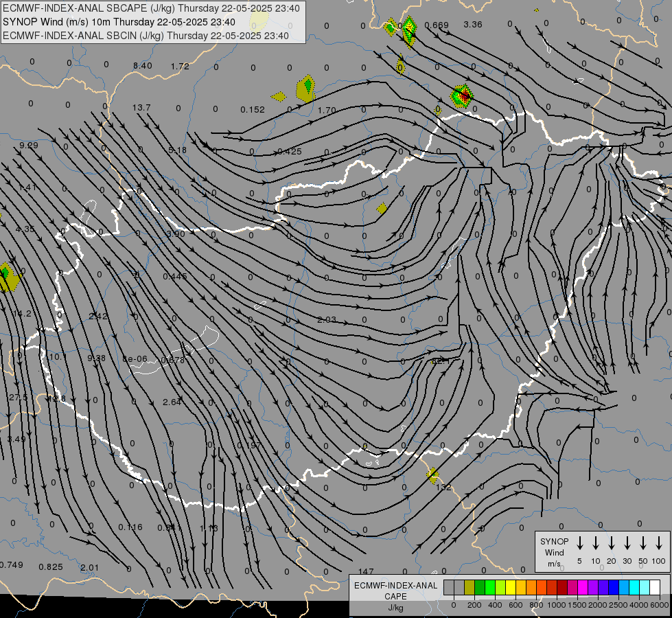Viewport: 672px width, 618px height.
Task: Click the map value 5.18
Action: pos(177,150)
